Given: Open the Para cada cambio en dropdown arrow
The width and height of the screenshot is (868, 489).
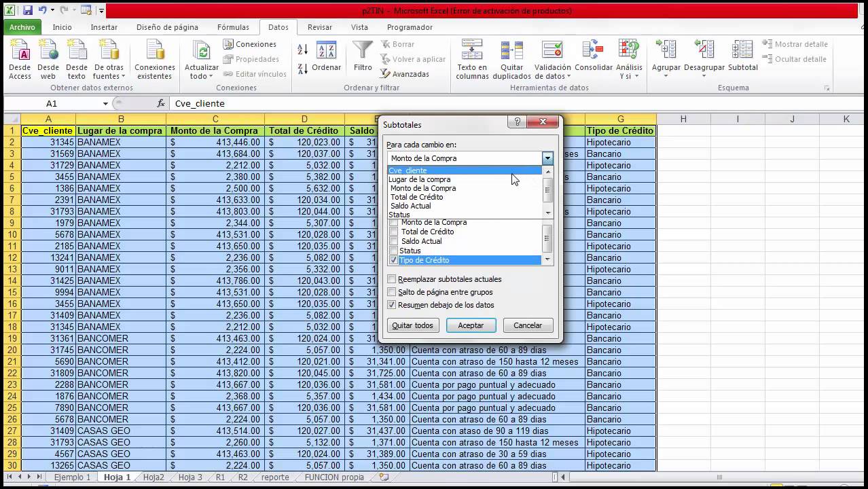Looking at the screenshot, I should pyautogui.click(x=548, y=158).
